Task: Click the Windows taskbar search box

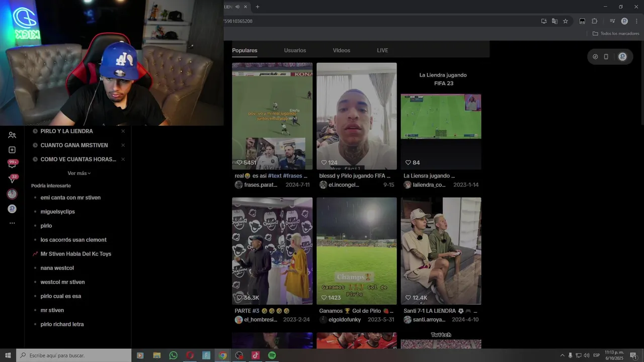Action: [x=74, y=355]
